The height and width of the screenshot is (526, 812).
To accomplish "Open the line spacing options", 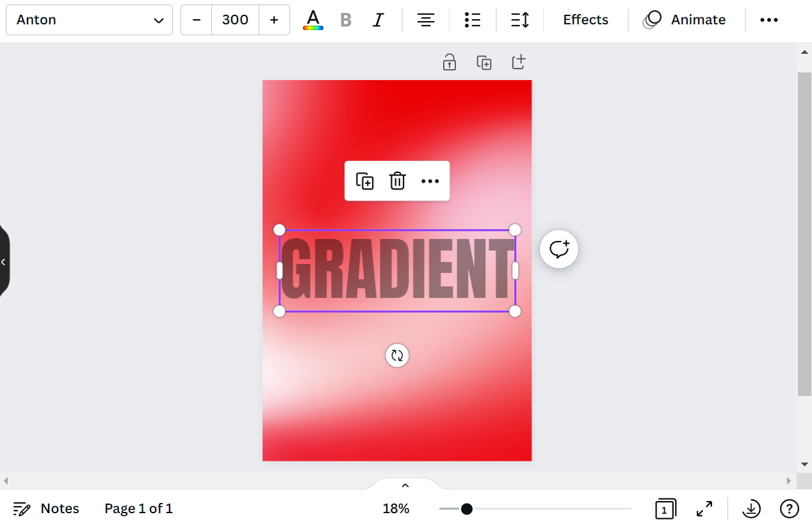I will [x=520, y=20].
